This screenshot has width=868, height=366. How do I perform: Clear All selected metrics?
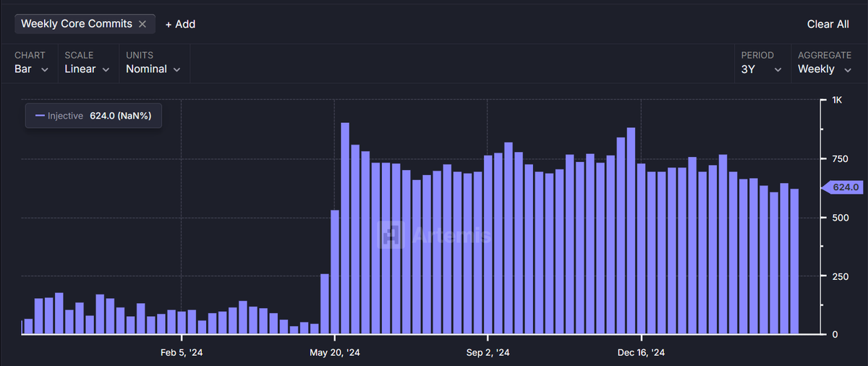point(828,24)
